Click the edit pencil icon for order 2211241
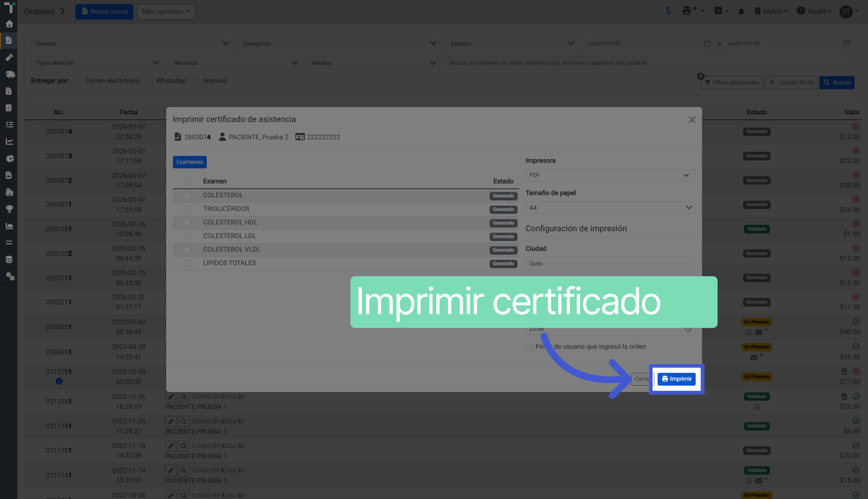Viewport: 868px width, 499px height. coord(170,421)
